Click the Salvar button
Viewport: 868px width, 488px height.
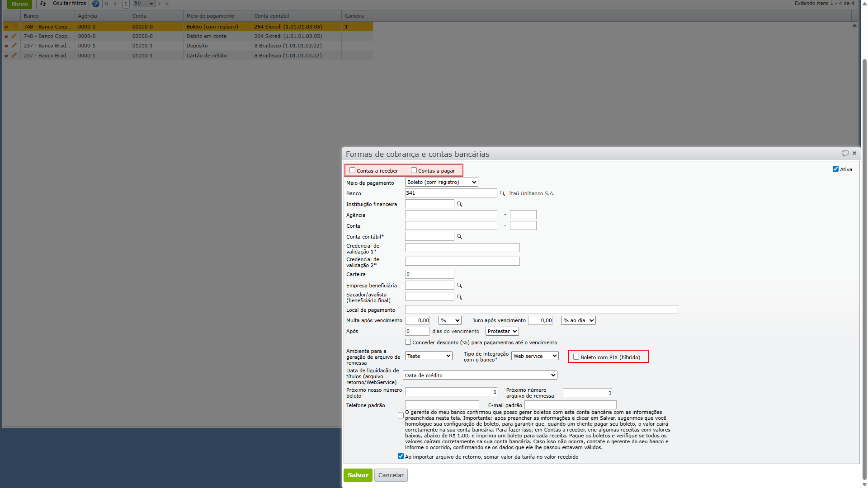click(358, 475)
